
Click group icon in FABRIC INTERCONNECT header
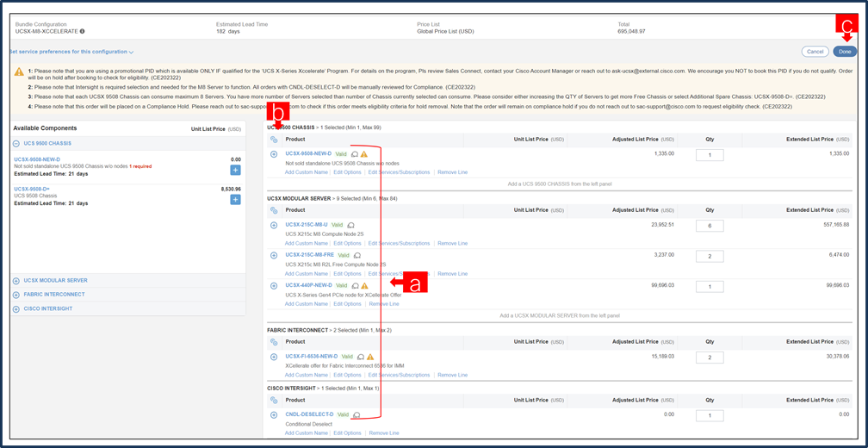pyautogui.click(x=274, y=342)
